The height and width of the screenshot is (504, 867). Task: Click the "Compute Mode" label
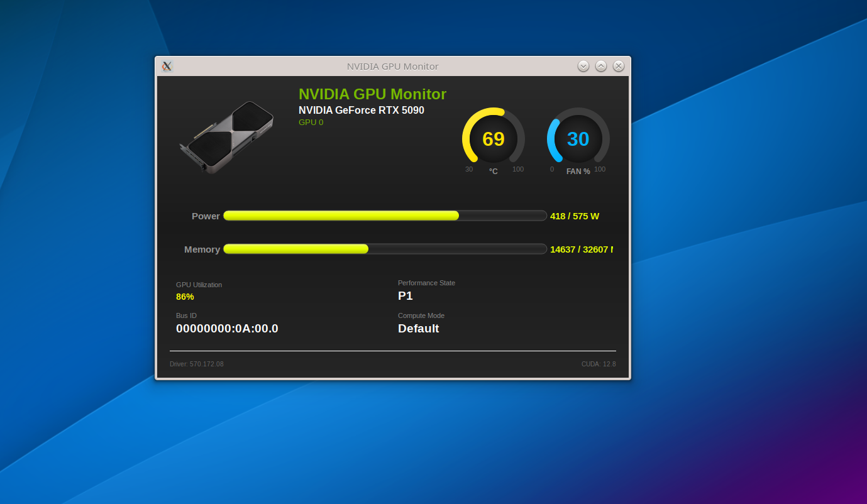(421, 315)
